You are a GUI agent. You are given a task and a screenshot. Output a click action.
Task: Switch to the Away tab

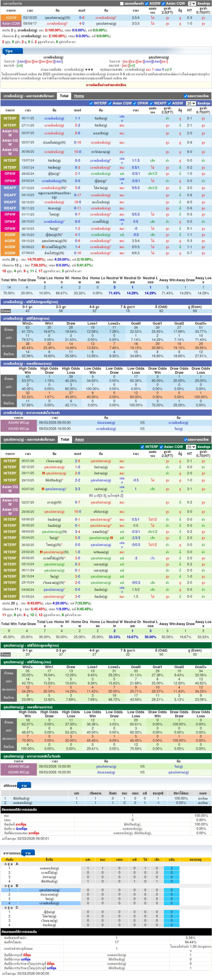(x=79, y=440)
